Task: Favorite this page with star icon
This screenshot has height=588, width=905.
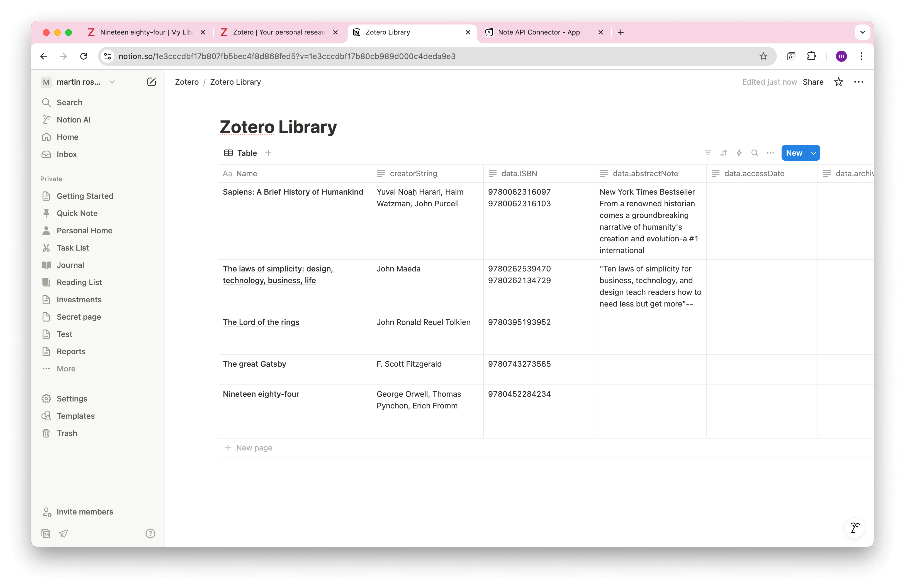Action: point(838,82)
